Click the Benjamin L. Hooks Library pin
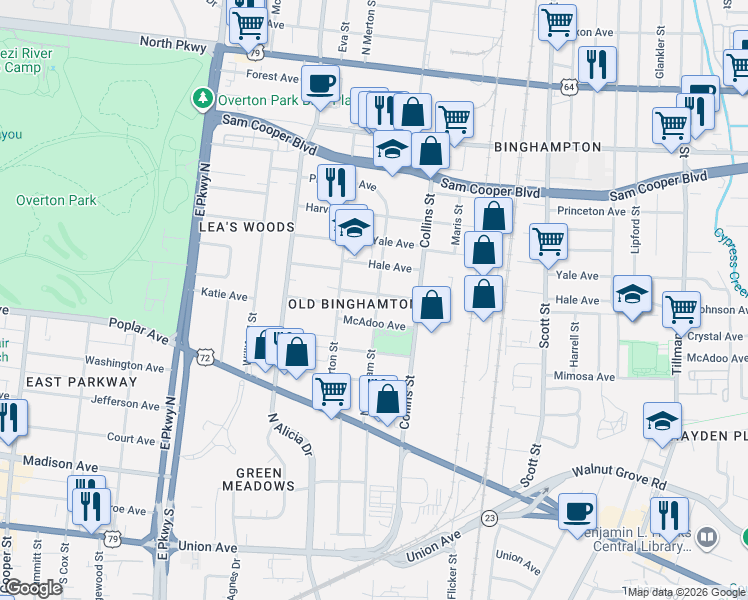The width and height of the screenshot is (748, 600). coord(707,538)
